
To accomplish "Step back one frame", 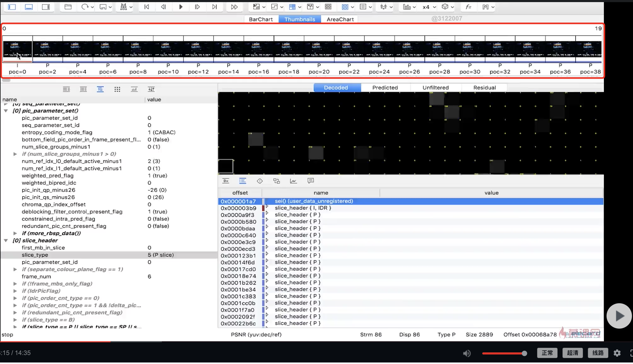I will [163, 7].
